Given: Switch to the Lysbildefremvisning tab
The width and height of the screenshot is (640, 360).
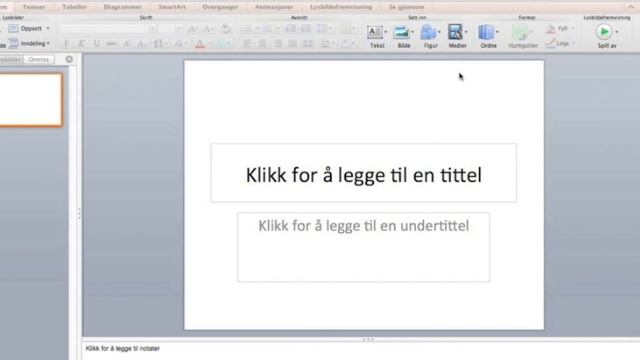Looking at the screenshot, I should (341, 7).
